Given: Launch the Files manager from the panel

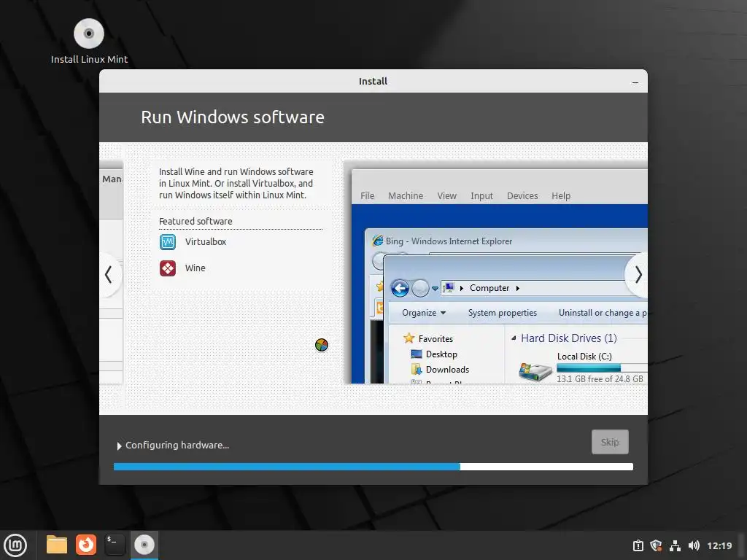Looking at the screenshot, I should [57, 545].
